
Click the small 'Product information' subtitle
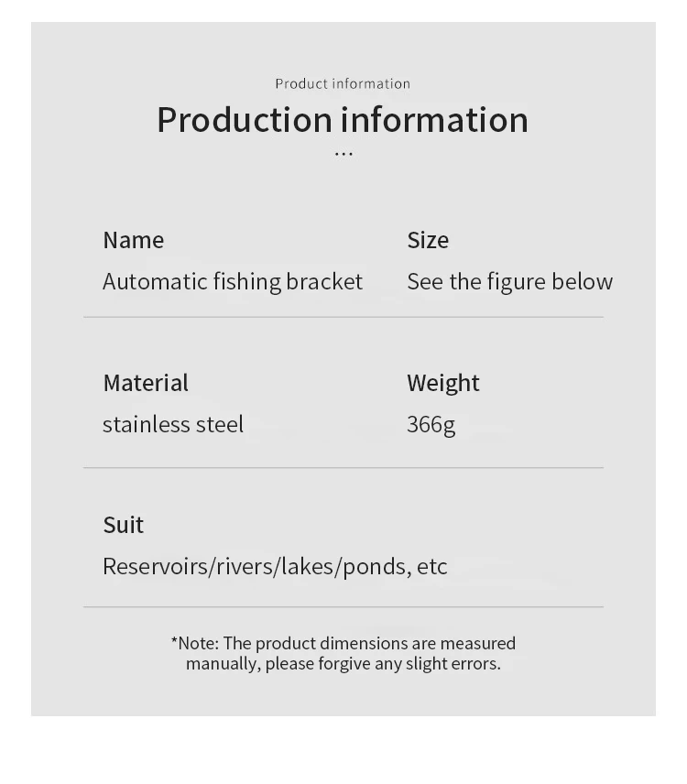pos(343,83)
